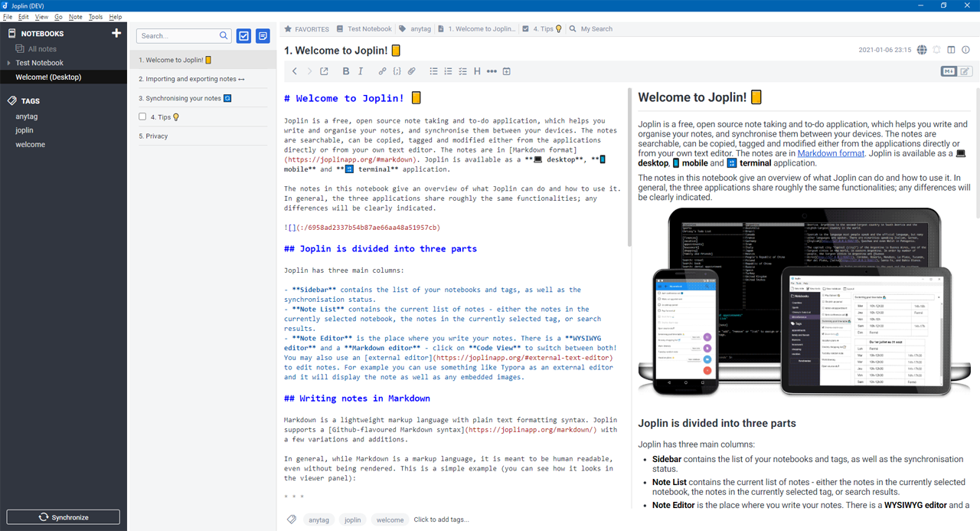Apply italic formatting
Image resolution: width=980 pixels, height=531 pixels.
click(x=361, y=71)
